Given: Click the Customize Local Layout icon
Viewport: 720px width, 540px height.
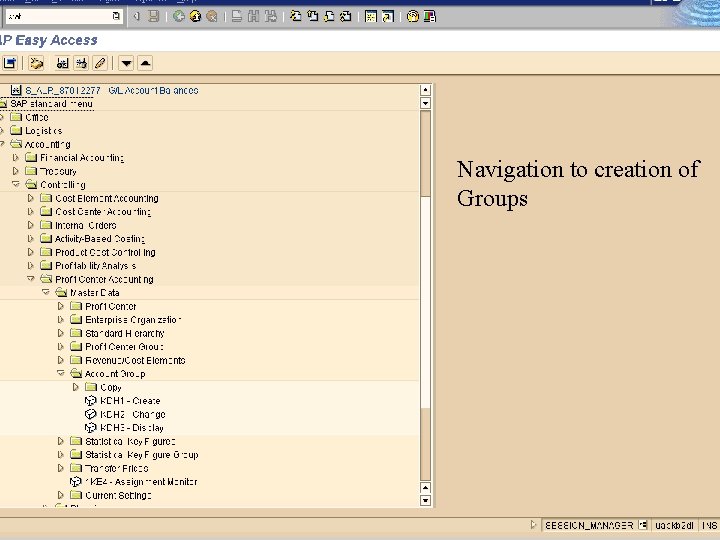Looking at the screenshot, I should pyautogui.click(x=429, y=17).
